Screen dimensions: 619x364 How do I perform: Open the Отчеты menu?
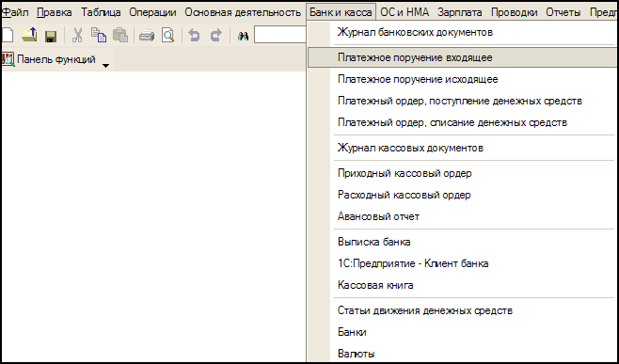click(563, 12)
